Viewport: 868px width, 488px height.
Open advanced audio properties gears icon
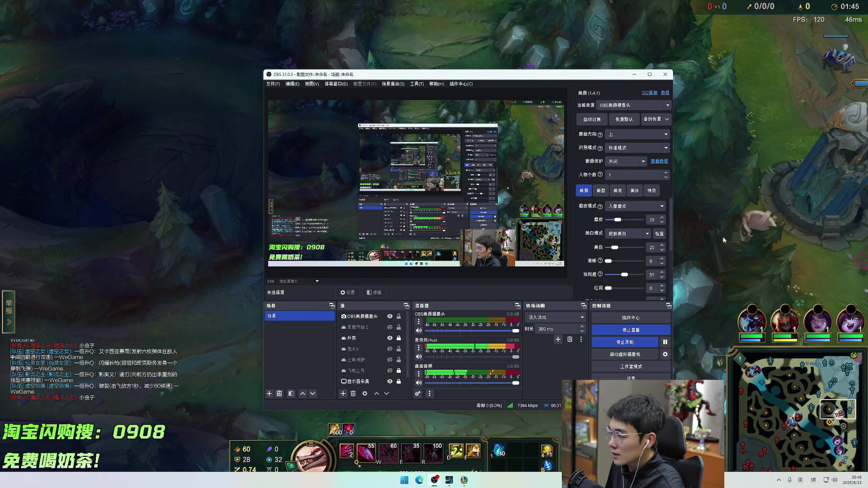pos(418,394)
